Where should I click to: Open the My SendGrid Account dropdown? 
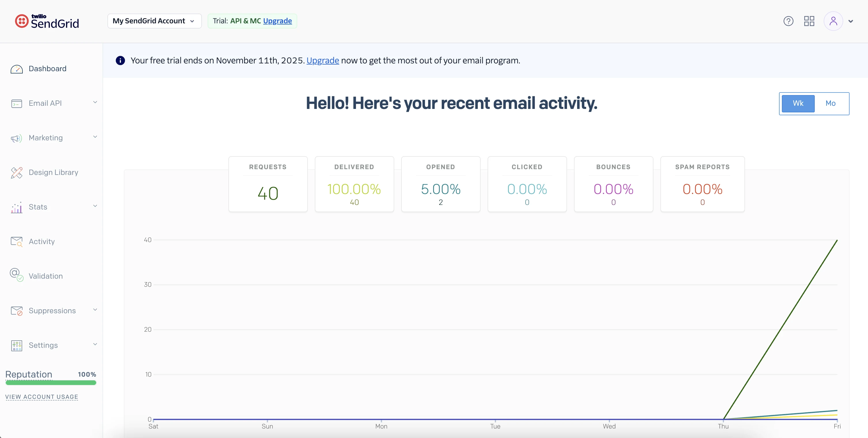pyautogui.click(x=154, y=21)
